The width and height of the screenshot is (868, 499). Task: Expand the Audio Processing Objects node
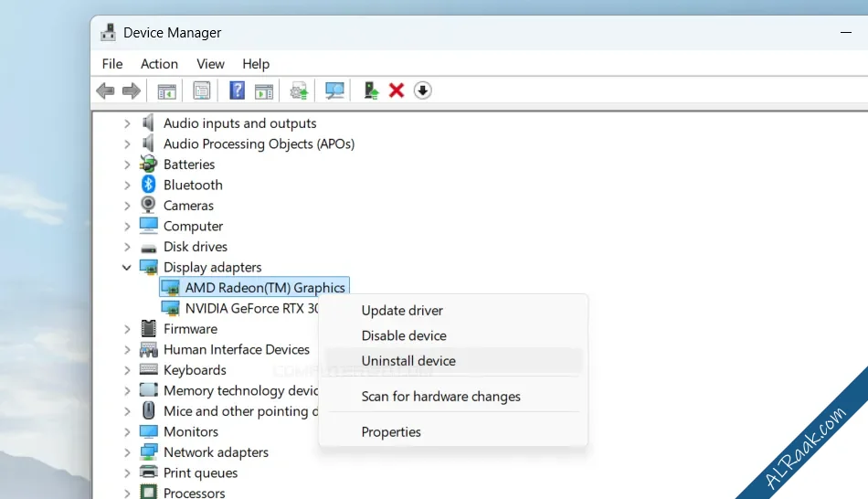coord(127,144)
